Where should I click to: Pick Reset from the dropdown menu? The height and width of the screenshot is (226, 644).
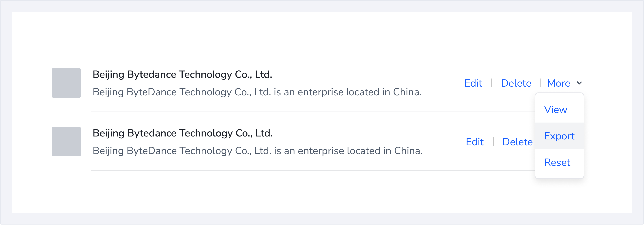[x=557, y=163]
